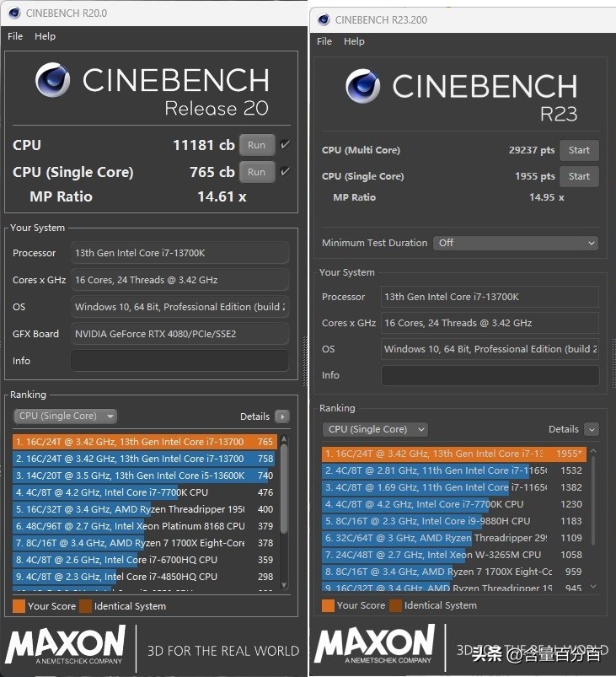The image size is (616, 677).
Task: Click the R20 Processor field i7-13700K
Action: 179,253
